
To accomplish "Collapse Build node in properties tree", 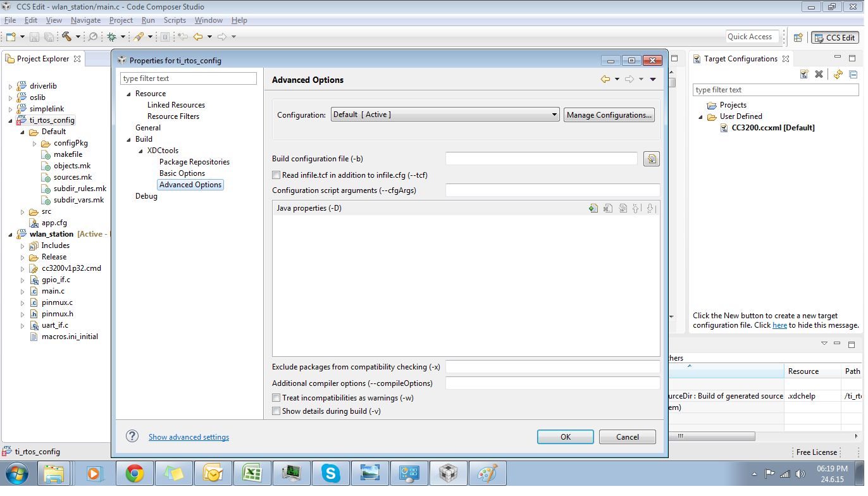I will click(129, 139).
